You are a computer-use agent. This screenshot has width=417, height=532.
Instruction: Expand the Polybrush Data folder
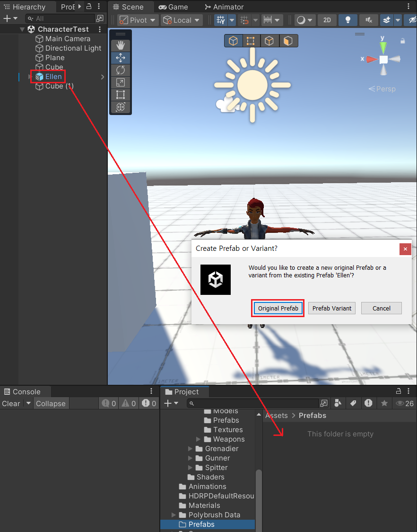pyautogui.click(x=174, y=514)
